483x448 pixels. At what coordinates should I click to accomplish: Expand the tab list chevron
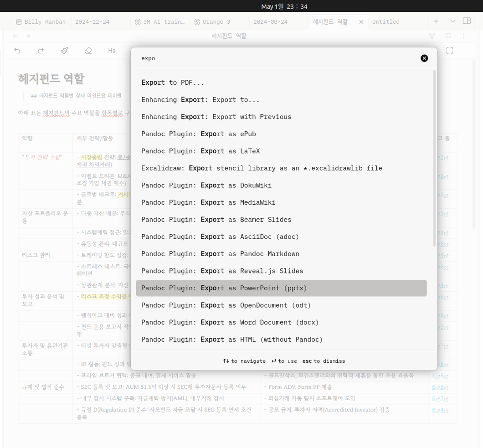click(452, 21)
